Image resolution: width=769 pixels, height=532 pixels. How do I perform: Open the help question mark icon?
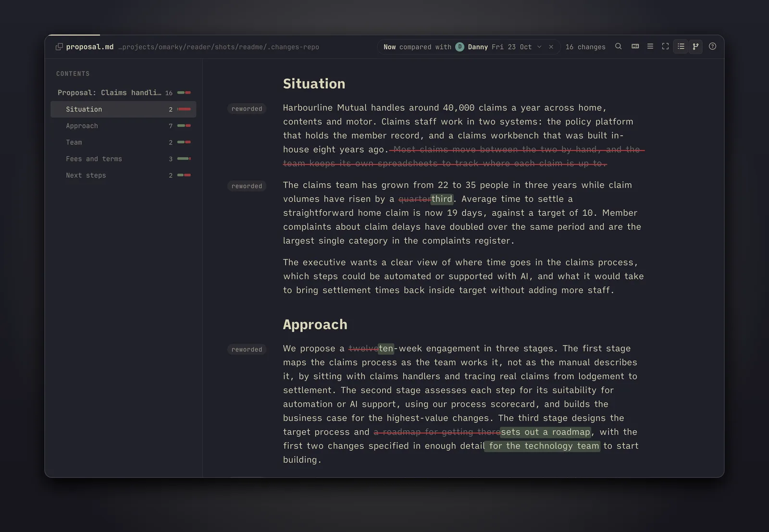712,47
